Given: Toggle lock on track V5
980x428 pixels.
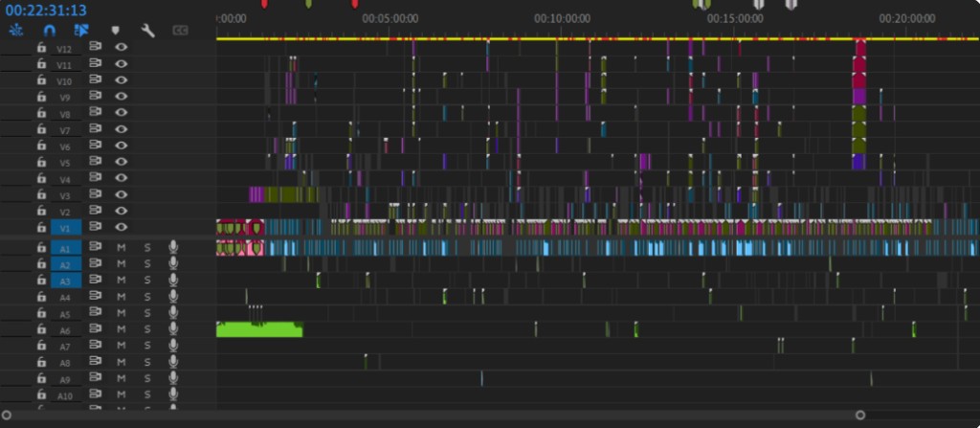Looking at the screenshot, I should [41, 162].
